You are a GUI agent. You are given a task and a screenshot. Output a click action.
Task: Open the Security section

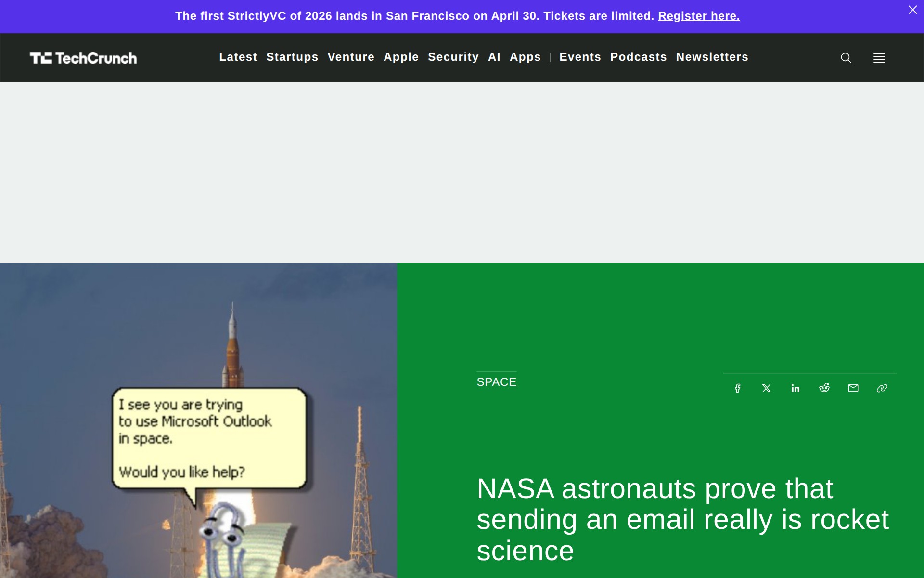point(453,57)
